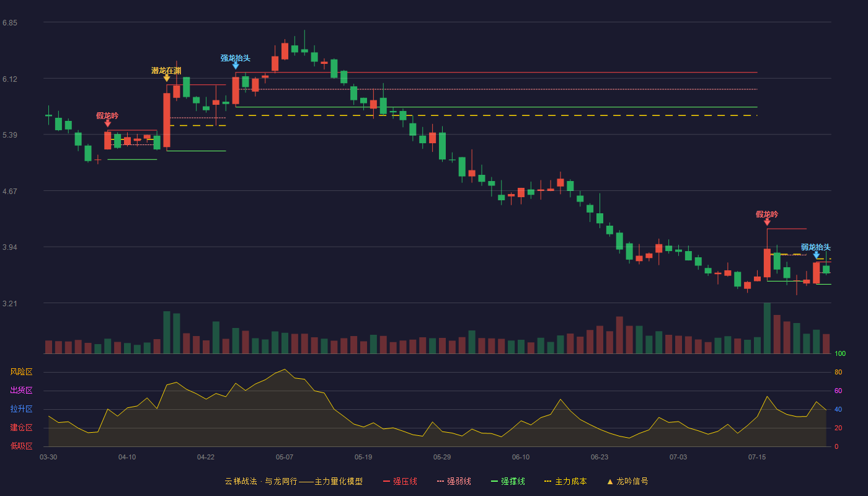Click the blue 弱龙抬头 arrow marker

click(x=817, y=255)
